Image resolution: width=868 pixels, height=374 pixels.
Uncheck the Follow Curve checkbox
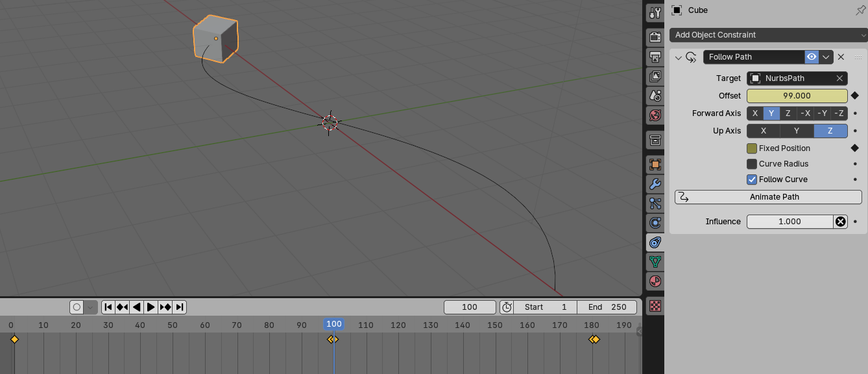[752, 180]
